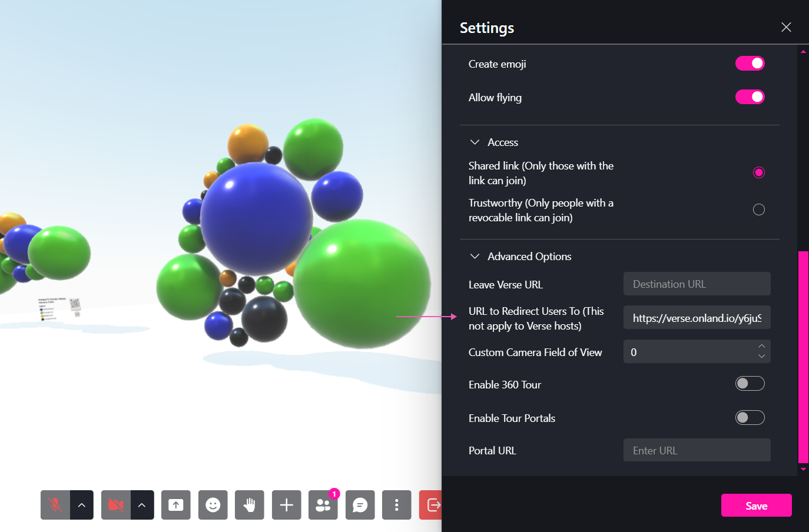The width and height of the screenshot is (809, 532).
Task: Click the screen share icon
Action: point(175,505)
